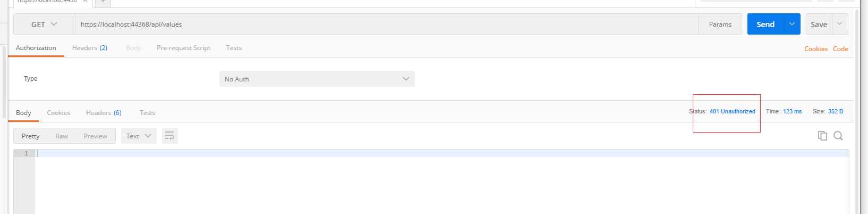The width and height of the screenshot is (868, 214).
Task: Open the response Headers (6) tab
Action: (x=104, y=113)
